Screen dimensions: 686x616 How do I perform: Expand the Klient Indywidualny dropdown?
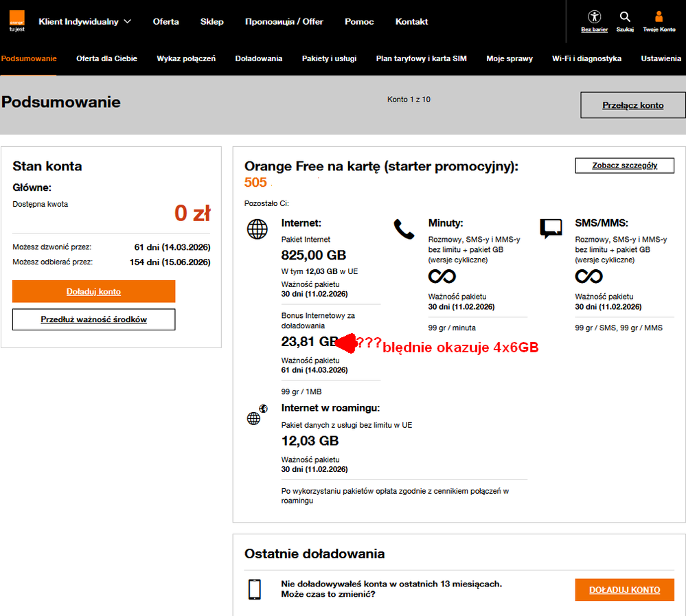tap(79, 21)
